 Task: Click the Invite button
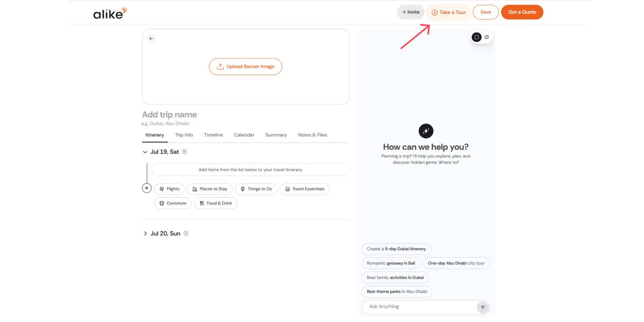click(411, 12)
